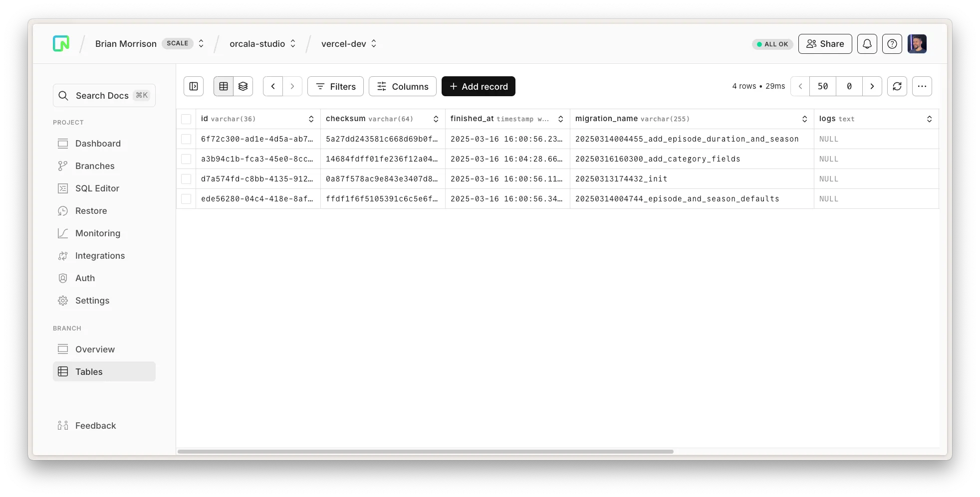This screenshot has height=497, width=980.
Task: Open the more options ellipsis
Action: click(x=922, y=86)
